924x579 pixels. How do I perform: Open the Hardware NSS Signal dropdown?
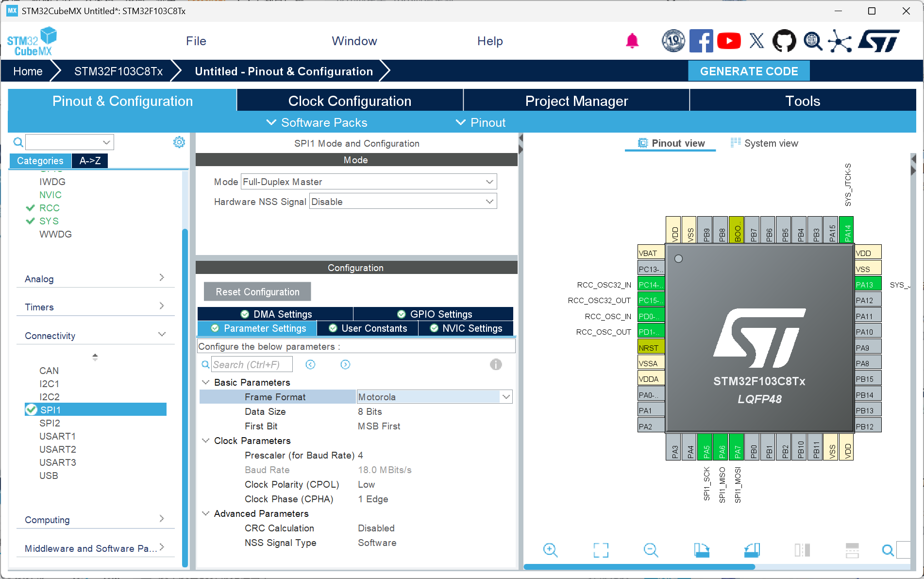[403, 202]
